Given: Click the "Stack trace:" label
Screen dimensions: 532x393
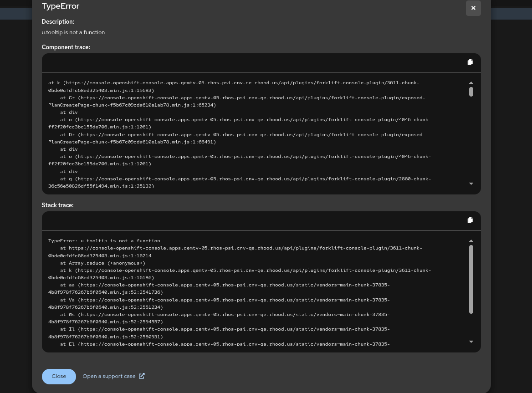Looking at the screenshot, I should [x=58, y=205].
